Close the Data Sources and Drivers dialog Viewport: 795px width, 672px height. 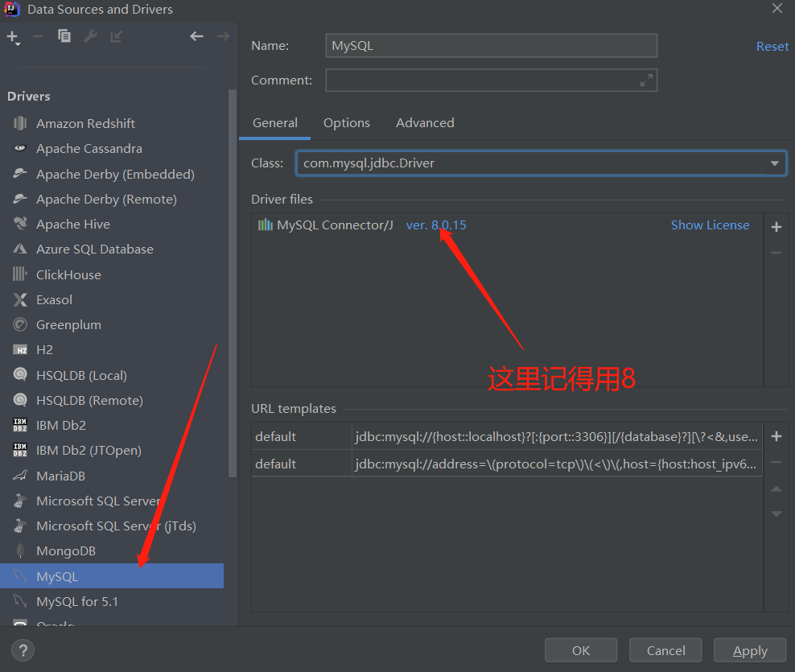(776, 9)
